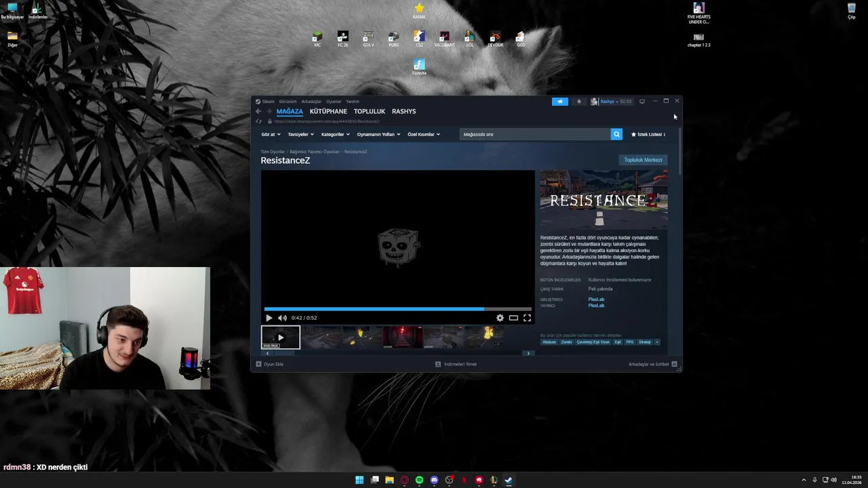
Task: Select the CS2 desktop shortcut
Action: (419, 39)
